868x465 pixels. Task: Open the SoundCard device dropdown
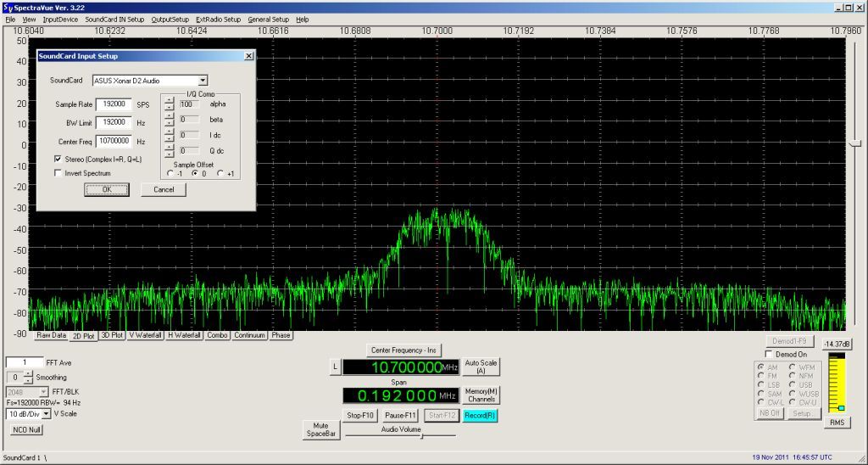tap(203, 81)
